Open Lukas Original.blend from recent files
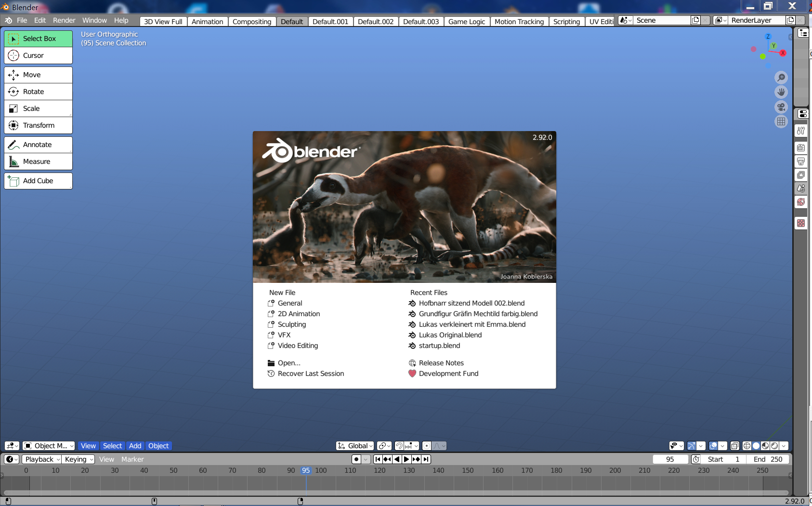 (x=450, y=335)
